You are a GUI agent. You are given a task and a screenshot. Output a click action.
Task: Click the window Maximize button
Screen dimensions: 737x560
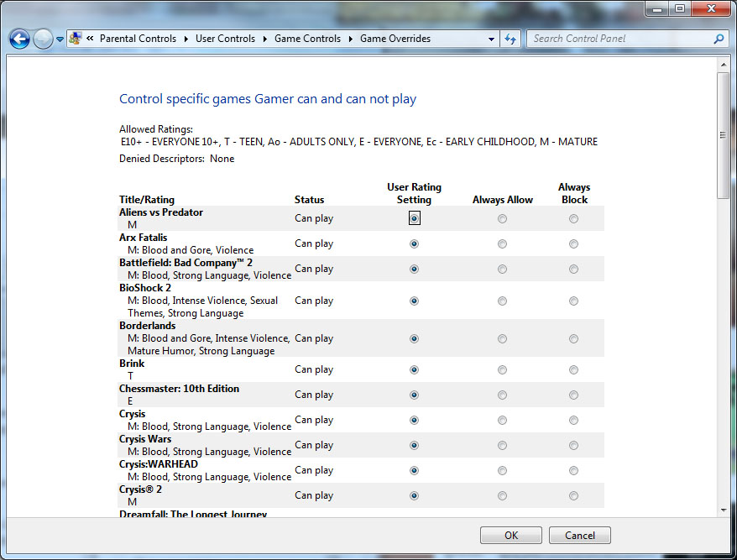pyautogui.click(x=680, y=8)
